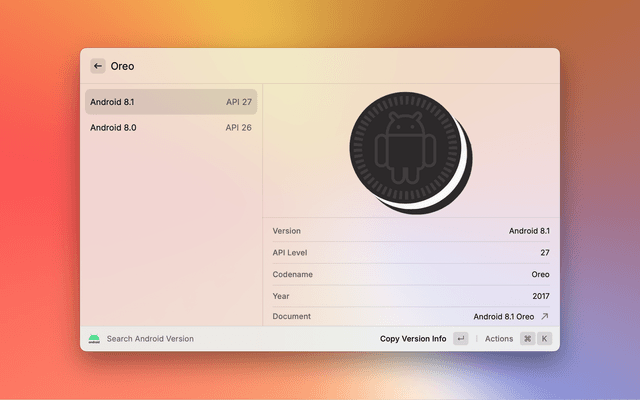Select the Android 8.1 list item
The height and width of the screenshot is (400, 640).
170,101
